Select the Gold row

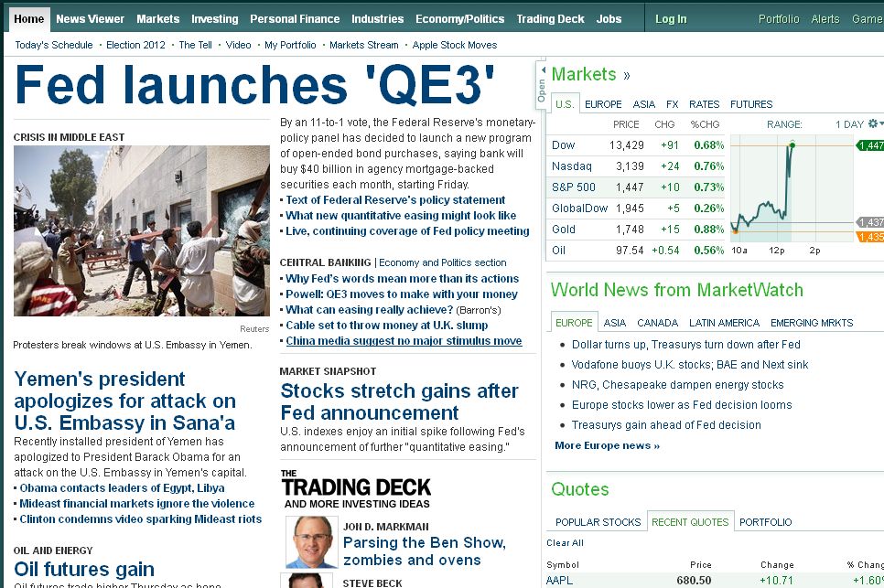(x=637, y=230)
